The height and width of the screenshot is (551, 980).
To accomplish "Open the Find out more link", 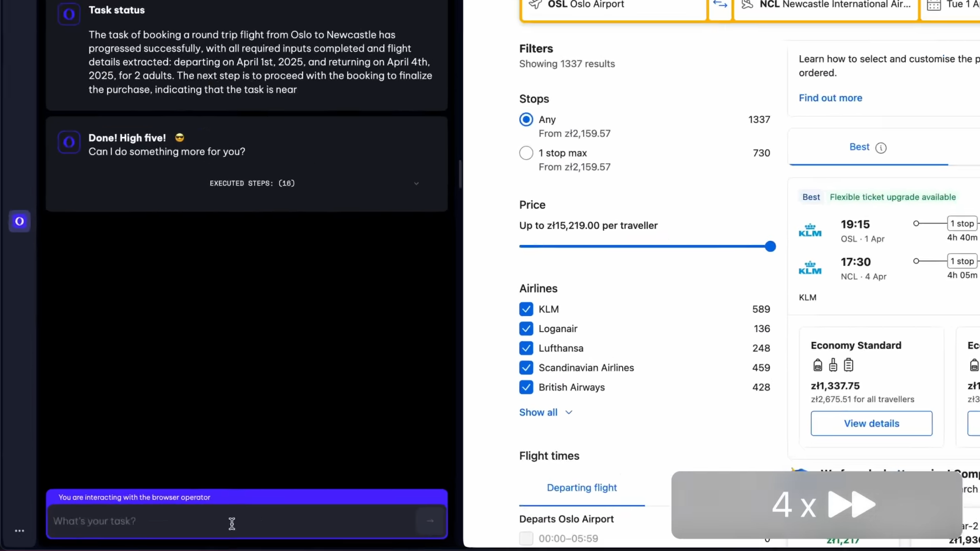I will 830,98.
